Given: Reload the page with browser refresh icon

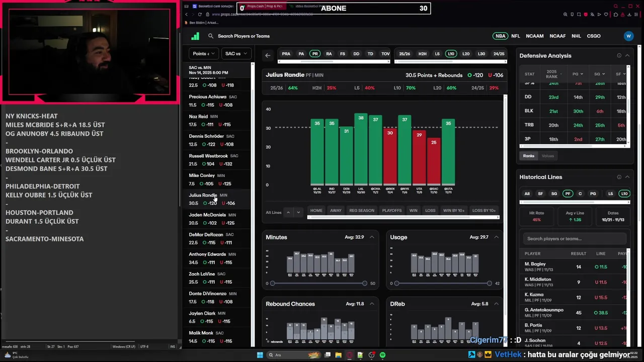Looking at the screenshot, I should tap(200, 14).
